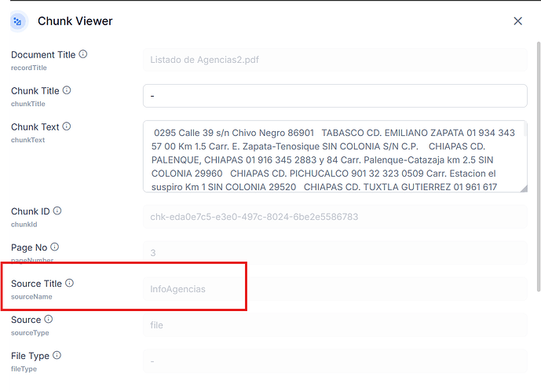This screenshot has width=541, height=392.
Task: Select the Chunk ID field value
Action: coord(334,217)
